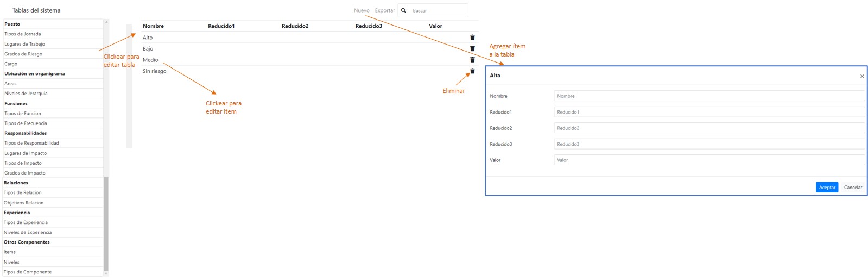Click the search magnifier icon
This screenshot has height=280, width=868.
point(403,10)
